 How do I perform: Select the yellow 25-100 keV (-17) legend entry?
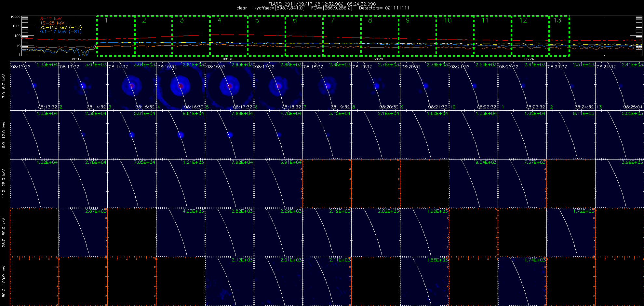(x=61, y=27)
